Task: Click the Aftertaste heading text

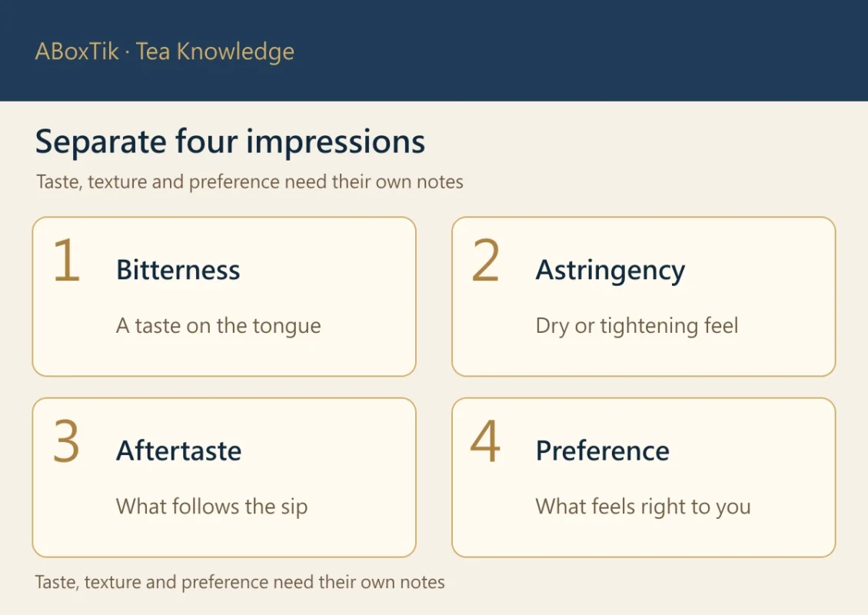Action: click(x=179, y=450)
